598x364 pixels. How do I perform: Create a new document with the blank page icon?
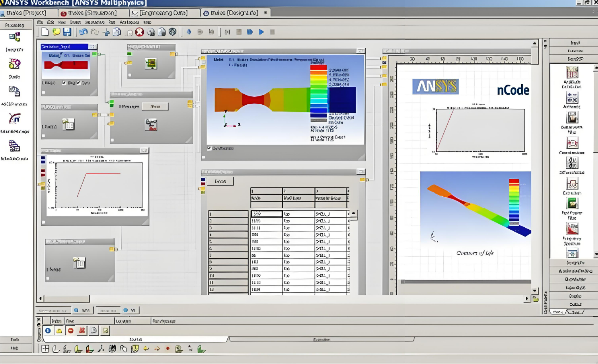[x=45, y=32]
